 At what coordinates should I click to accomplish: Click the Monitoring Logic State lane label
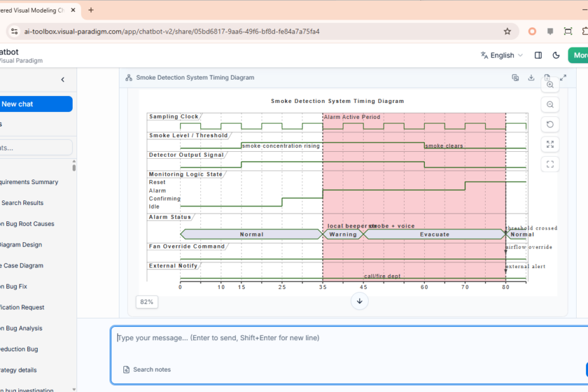tap(186, 175)
